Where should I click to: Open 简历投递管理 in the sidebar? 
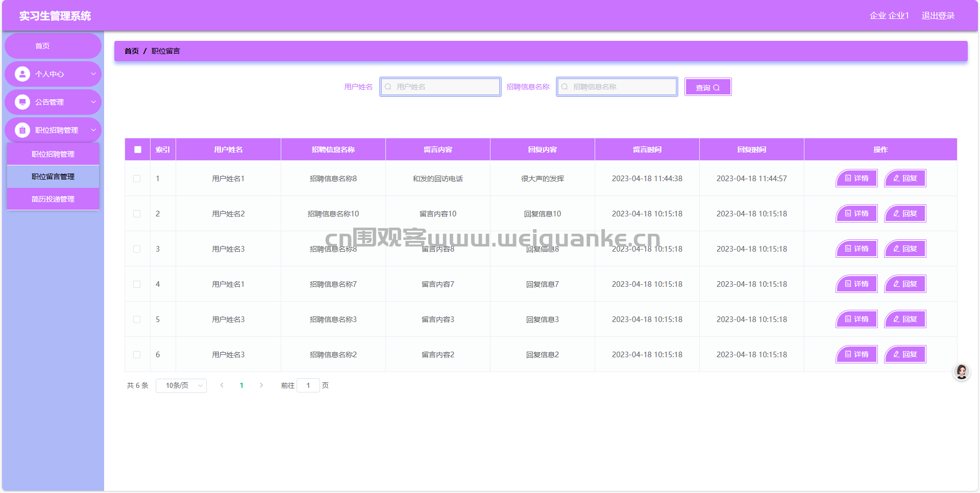pos(53,199)
